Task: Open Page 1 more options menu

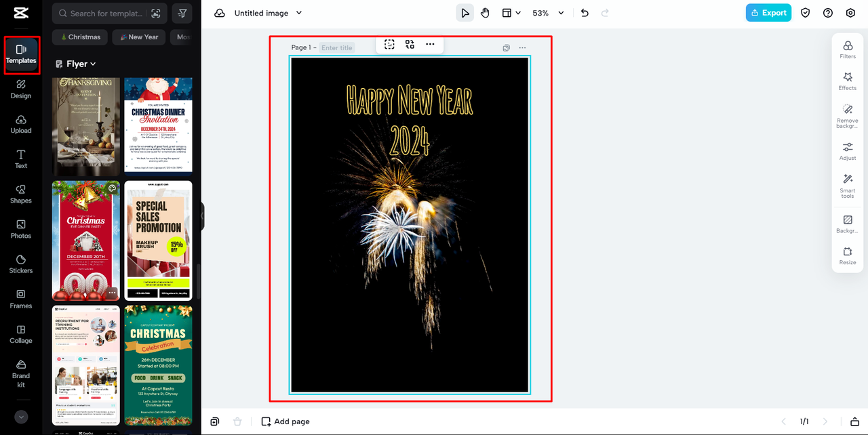Action: (x=522, y=48)
